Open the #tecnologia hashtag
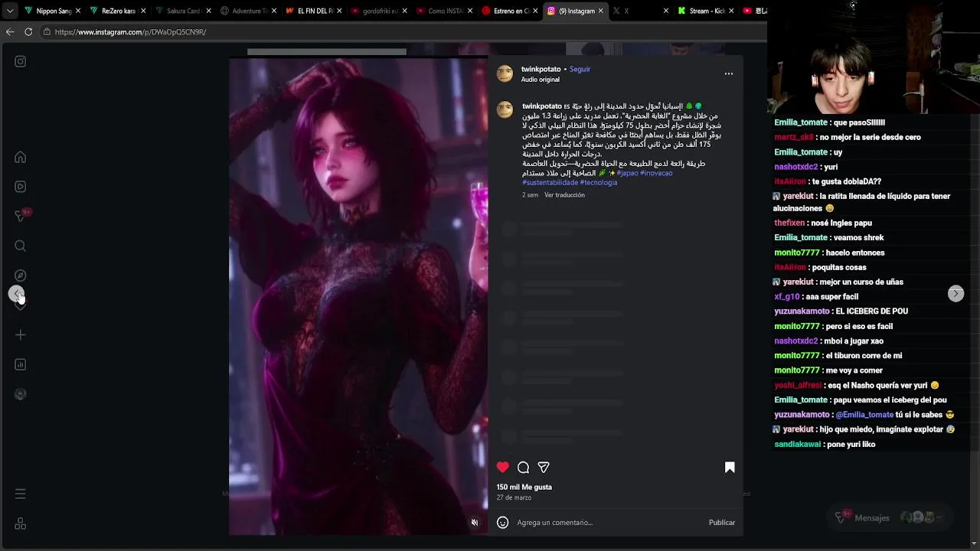The height and width of the screenshot is (551, 980). point(599,183)
